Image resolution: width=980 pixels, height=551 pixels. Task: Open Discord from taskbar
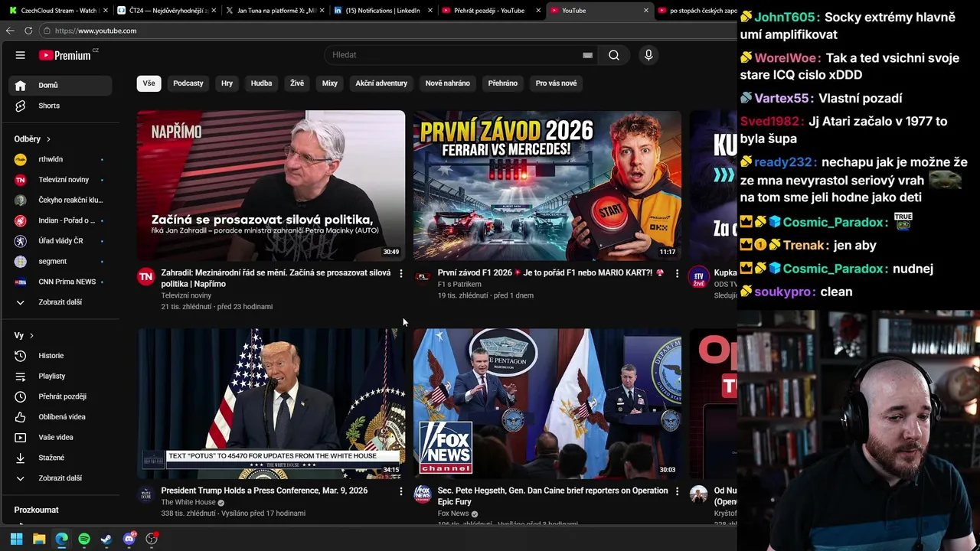click(129, 539)
